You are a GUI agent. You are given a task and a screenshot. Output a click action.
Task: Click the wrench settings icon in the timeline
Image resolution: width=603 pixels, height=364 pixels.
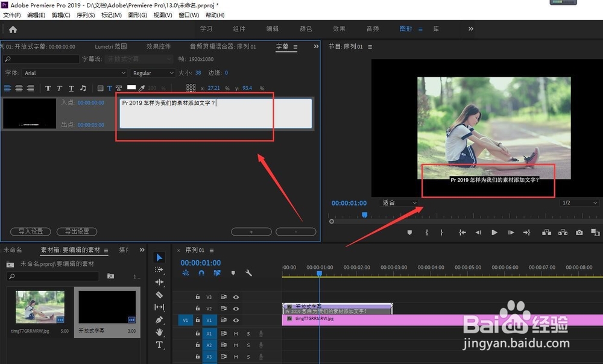(x=249, y=272)
